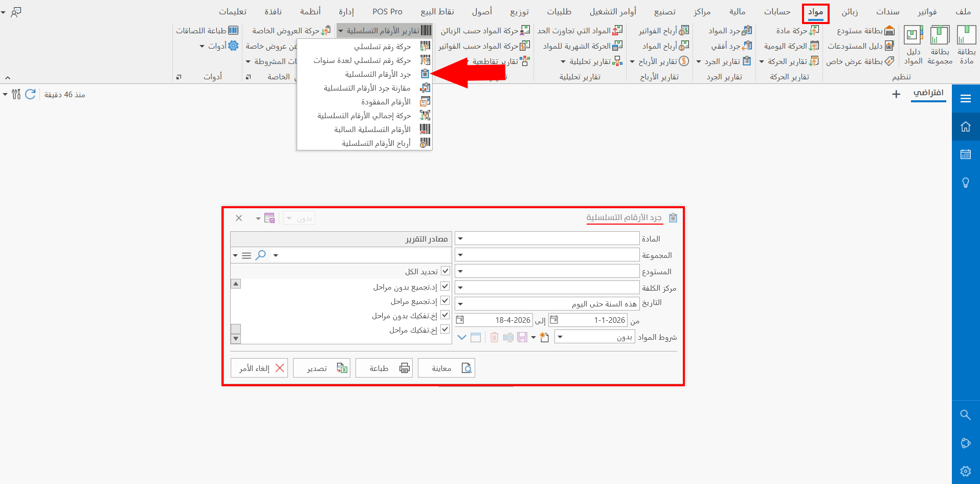This screenshot has width=980, height=484.
Task: Switch to the حسابات ribbon tab
Action: [x=777, y=12]
